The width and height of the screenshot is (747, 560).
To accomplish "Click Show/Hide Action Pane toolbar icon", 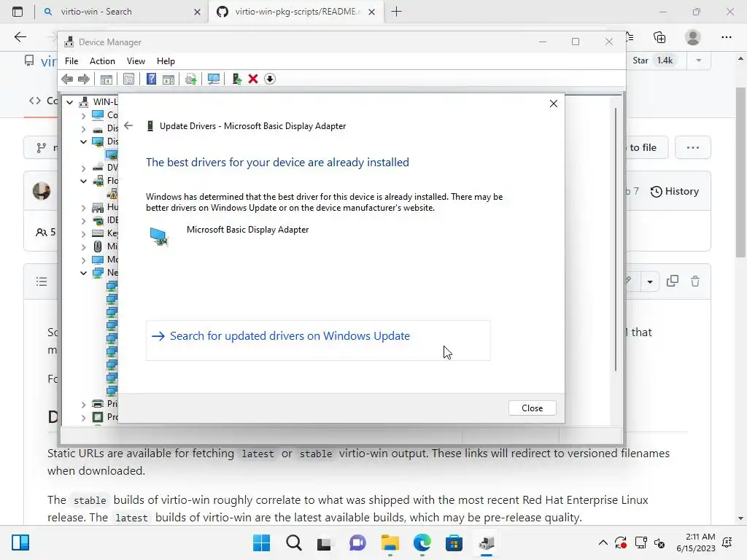I will pos(169,79).
